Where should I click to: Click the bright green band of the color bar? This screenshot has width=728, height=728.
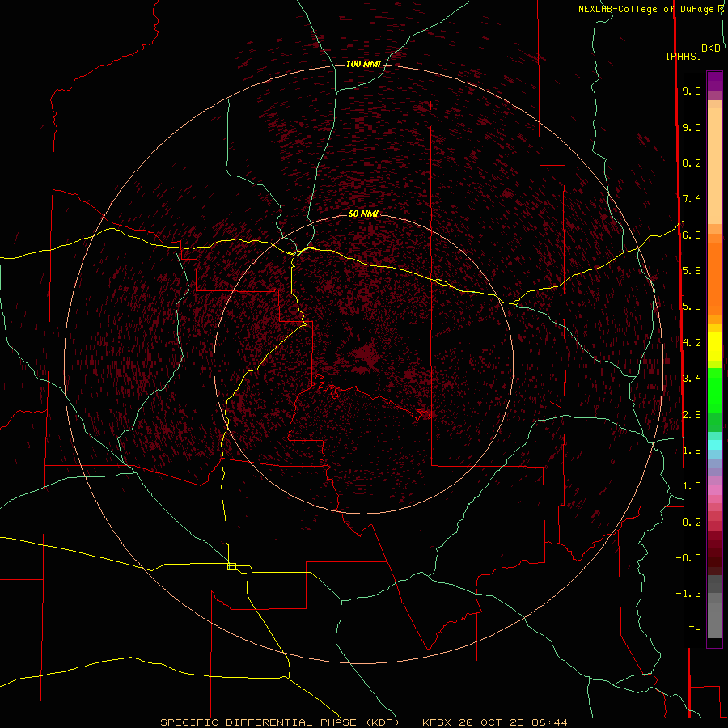[x=714, y=391]
